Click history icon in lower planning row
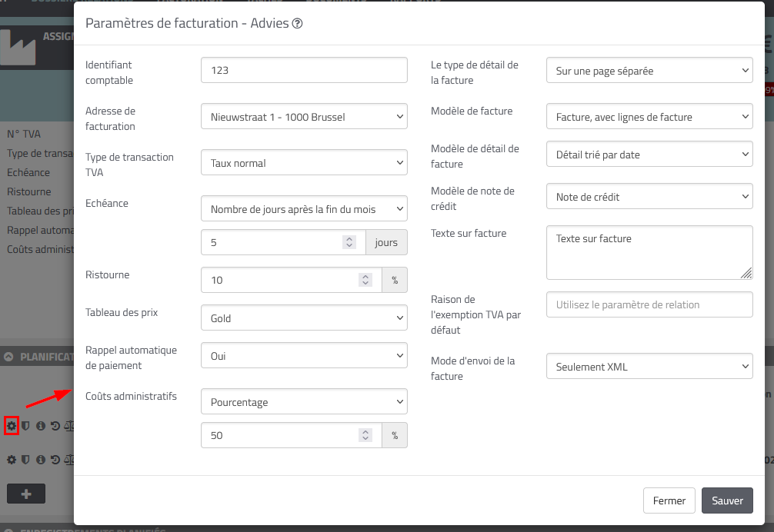Screen dimensions: 774x532 coord(55,460)
